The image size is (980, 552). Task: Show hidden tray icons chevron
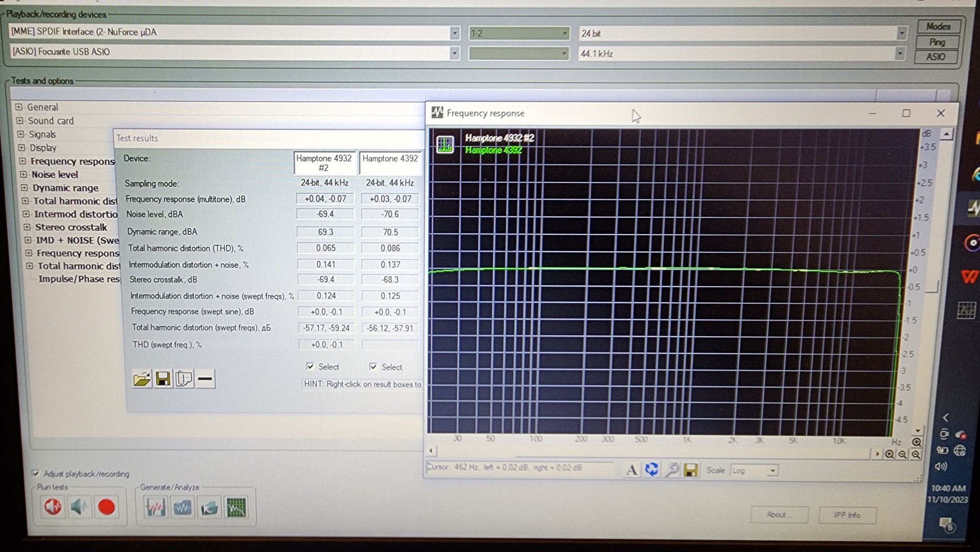(945, 418)
